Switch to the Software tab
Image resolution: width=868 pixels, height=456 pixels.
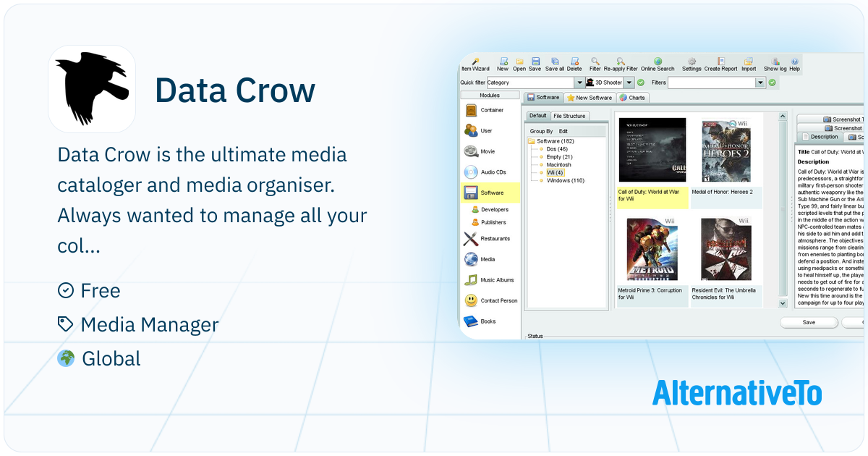543,97
